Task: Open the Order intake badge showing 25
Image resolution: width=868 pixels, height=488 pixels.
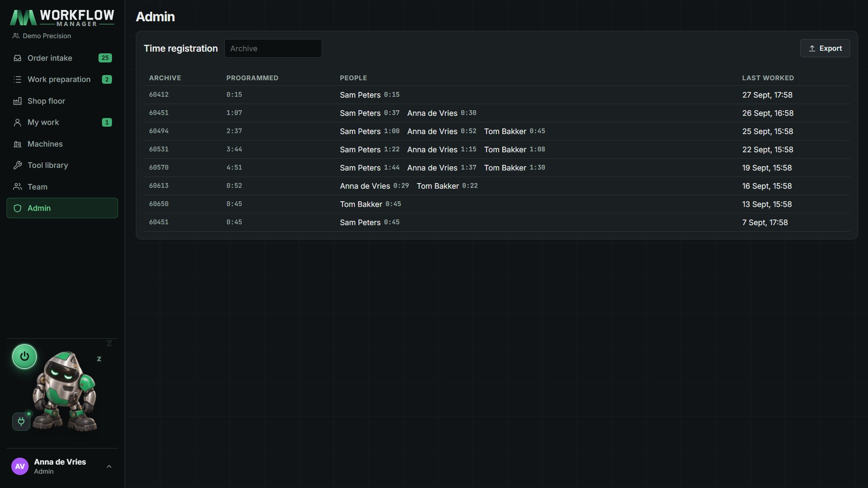Action: pyautogui.click(x=105, y=58)
